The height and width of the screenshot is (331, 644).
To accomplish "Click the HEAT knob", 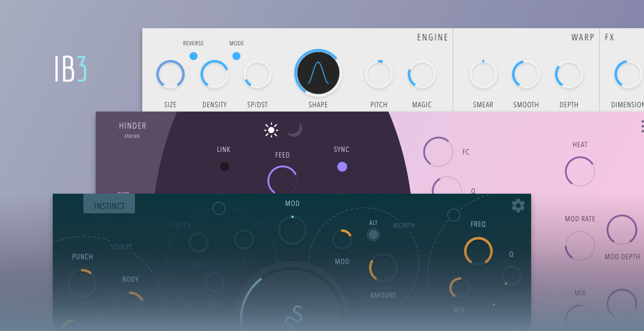I will pyautogui.click(x=580, y=171).
